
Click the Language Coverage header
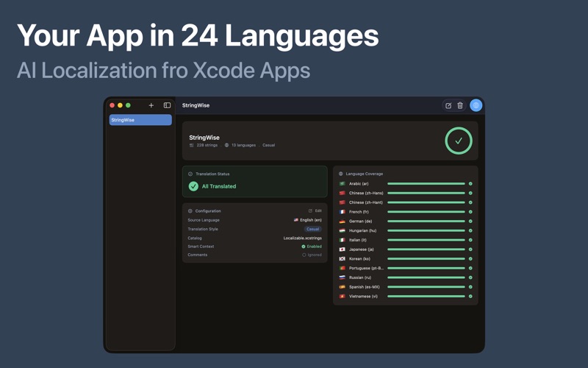(x=364, y=174)
